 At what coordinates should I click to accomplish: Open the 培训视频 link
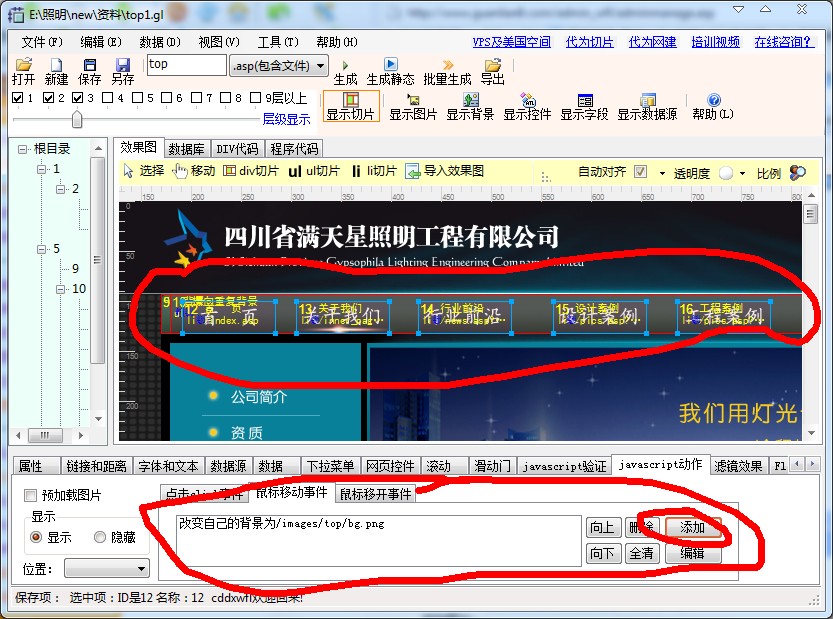(x=715, y=42)
